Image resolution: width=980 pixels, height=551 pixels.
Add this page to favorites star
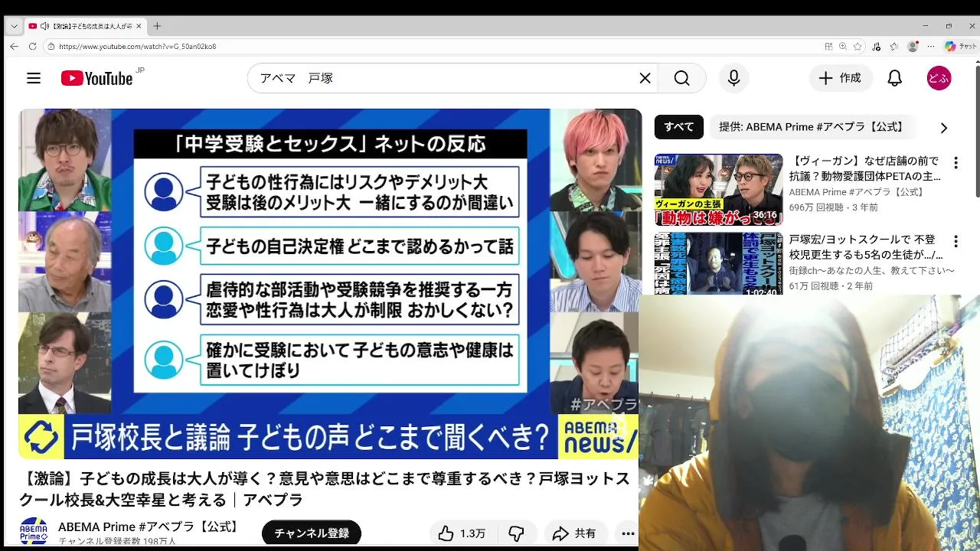point(857,47)
